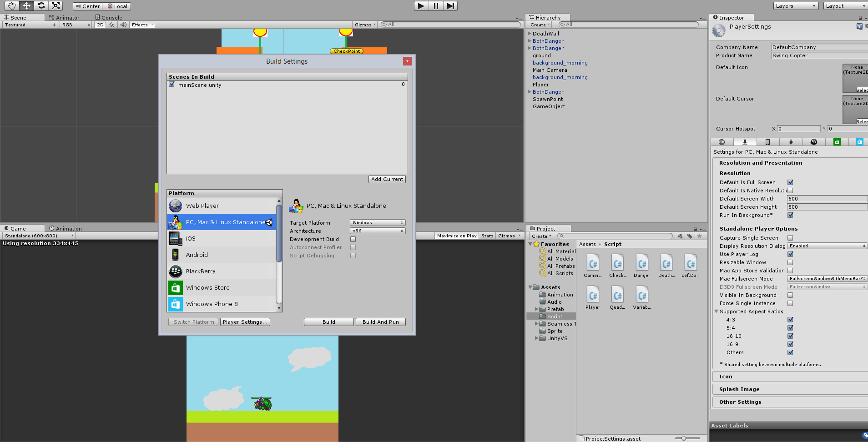Open the Danger script asset
Image resolution: width=868 pixels, height=442 pixels.
pyautogui.click(x=642, y=266)
